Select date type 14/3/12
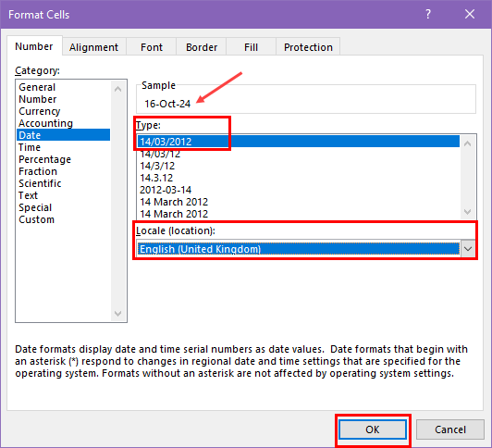 pyautogui.click(x=299, y=166)
